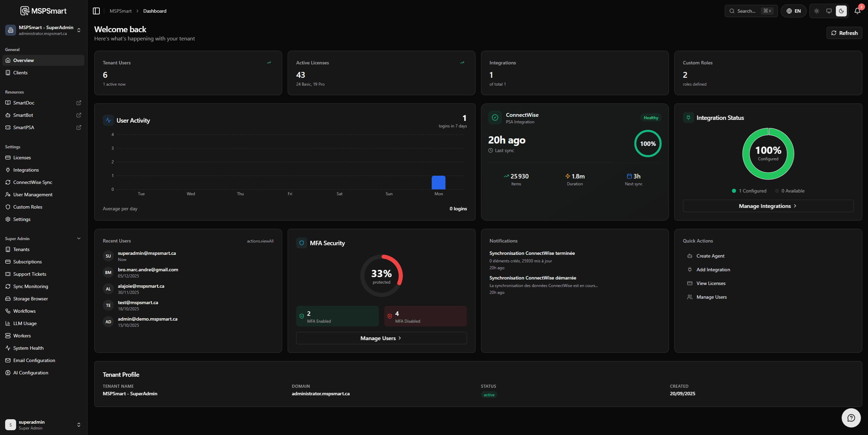Screen dimensions: 868x435
Task: Enable dark theme with the moon toggle
Action: [841, 11]
